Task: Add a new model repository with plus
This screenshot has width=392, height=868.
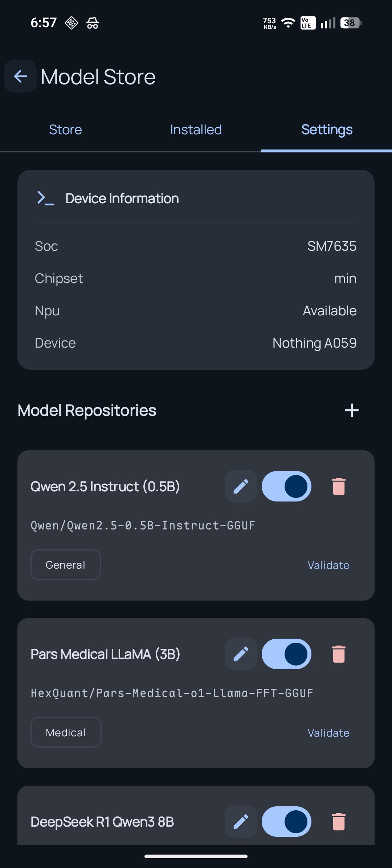Action: coord(351,410)
